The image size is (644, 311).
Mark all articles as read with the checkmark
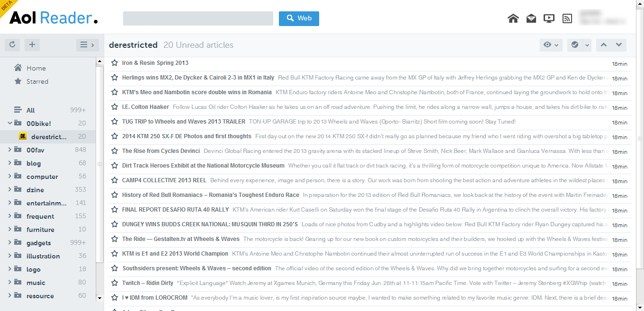point(574,44)
